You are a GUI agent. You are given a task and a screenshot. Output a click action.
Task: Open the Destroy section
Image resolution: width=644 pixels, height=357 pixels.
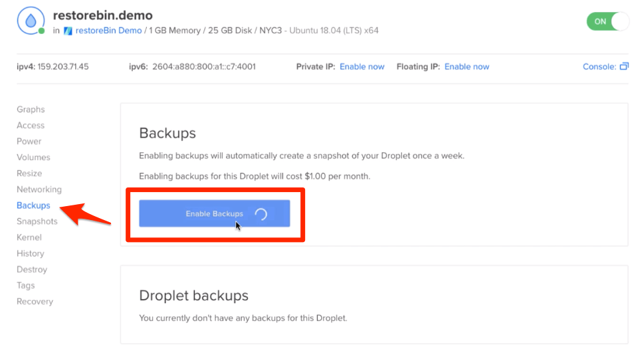coord(32,269)
